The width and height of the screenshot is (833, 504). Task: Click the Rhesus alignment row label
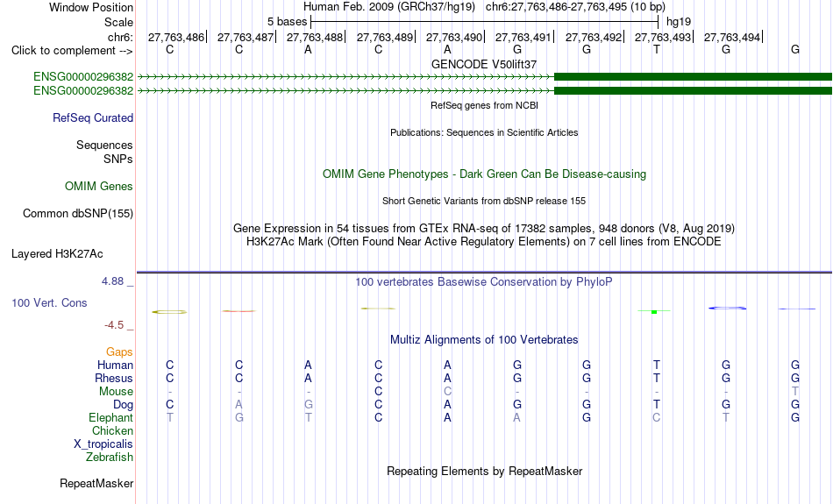point(114,378)
